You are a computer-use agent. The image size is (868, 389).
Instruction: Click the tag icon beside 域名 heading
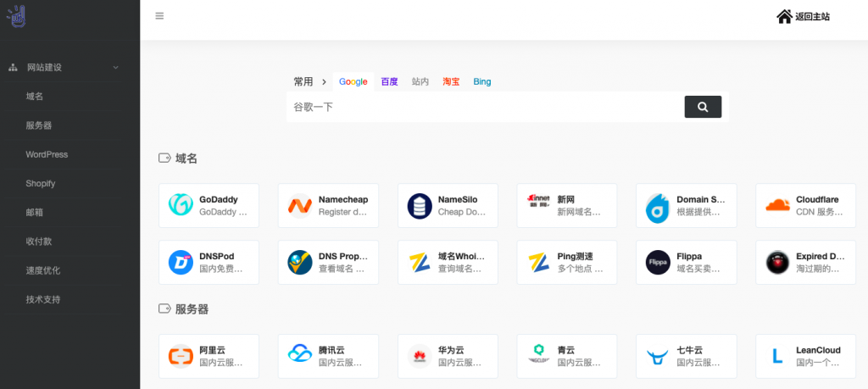(164, 158)
